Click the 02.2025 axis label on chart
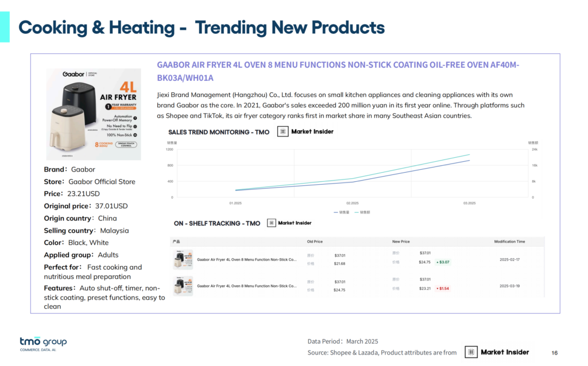 (x=353, y=203)
